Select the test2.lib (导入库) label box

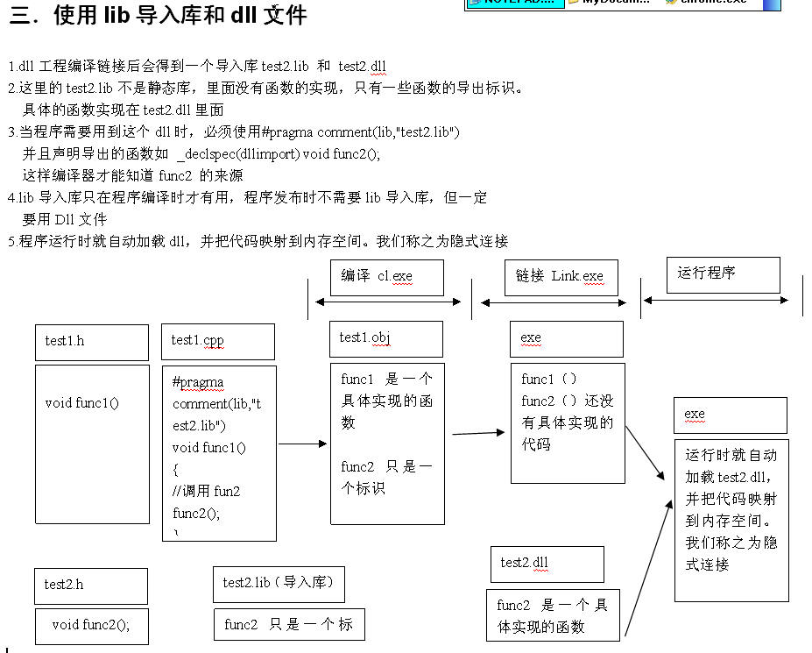[x=279, y=585]
